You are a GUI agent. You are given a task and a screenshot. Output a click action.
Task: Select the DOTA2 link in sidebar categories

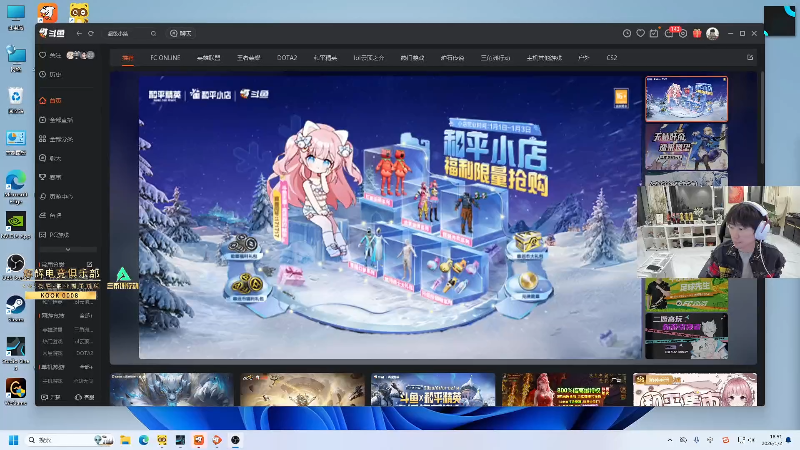click(x=85, y=353)
